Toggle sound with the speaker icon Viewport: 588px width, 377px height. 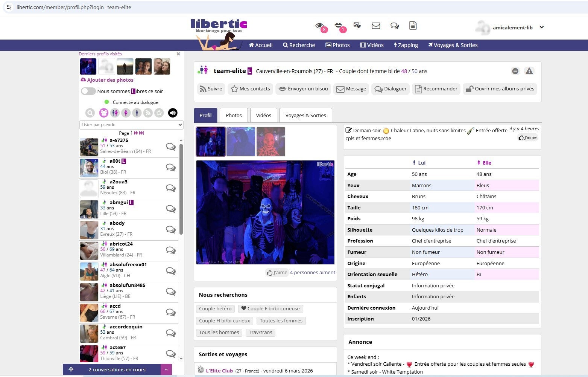(x=173, y=113)
